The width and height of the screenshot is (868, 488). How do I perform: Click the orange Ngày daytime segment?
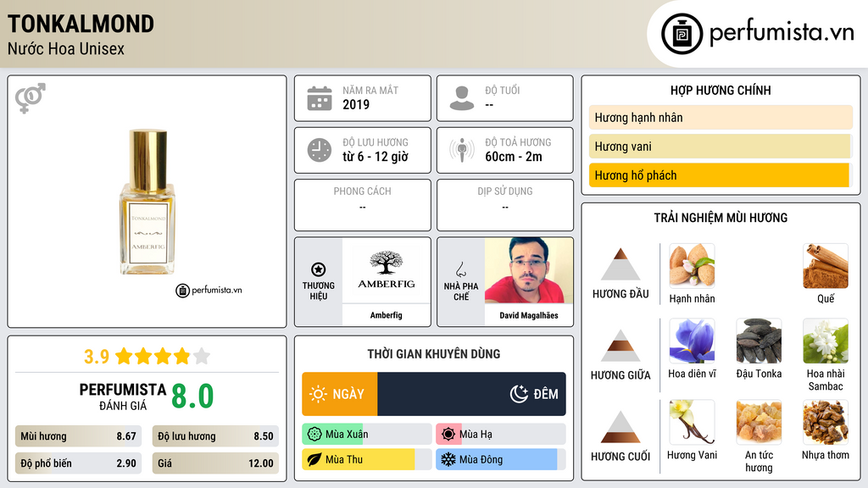(x=340, y=394)
